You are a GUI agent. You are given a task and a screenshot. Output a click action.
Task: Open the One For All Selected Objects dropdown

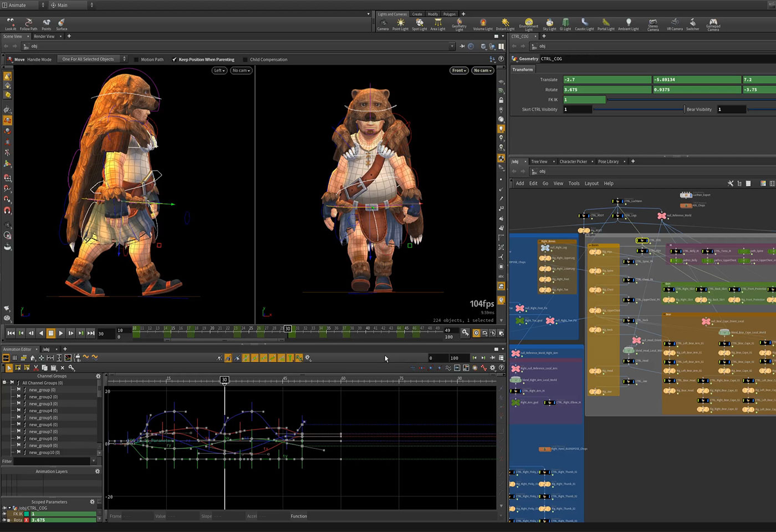tap(92, 59)
